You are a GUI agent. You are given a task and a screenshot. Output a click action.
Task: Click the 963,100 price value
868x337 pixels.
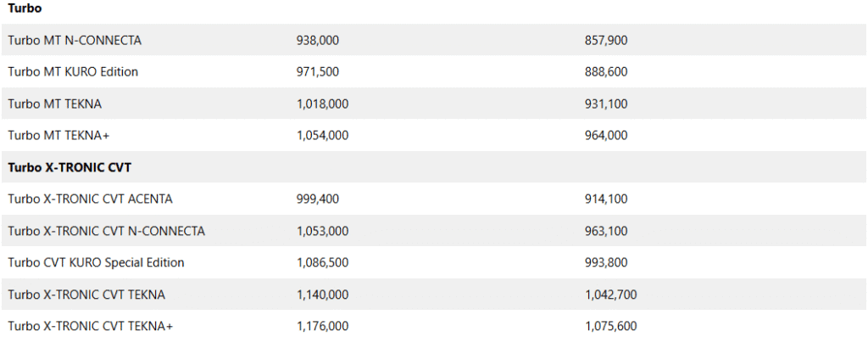pos(606,231)
